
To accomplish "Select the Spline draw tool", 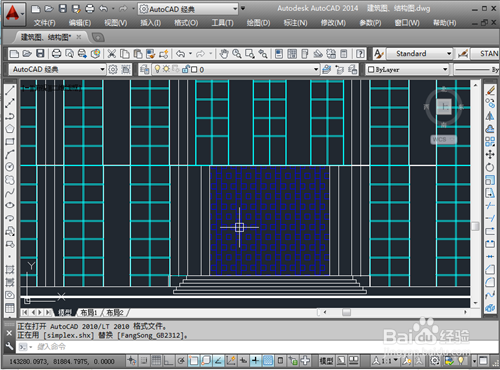I will coord(10,193).
